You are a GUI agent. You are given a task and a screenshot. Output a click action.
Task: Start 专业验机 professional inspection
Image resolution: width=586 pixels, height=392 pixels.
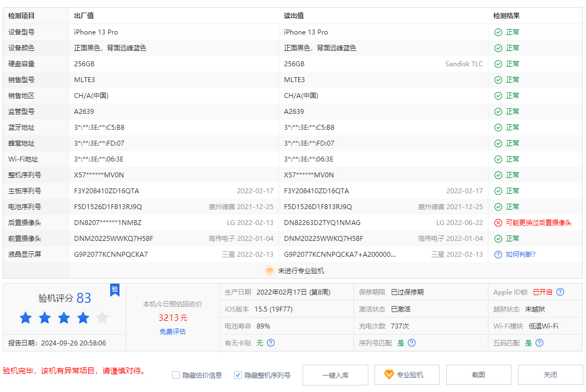(x=407, y=375)
